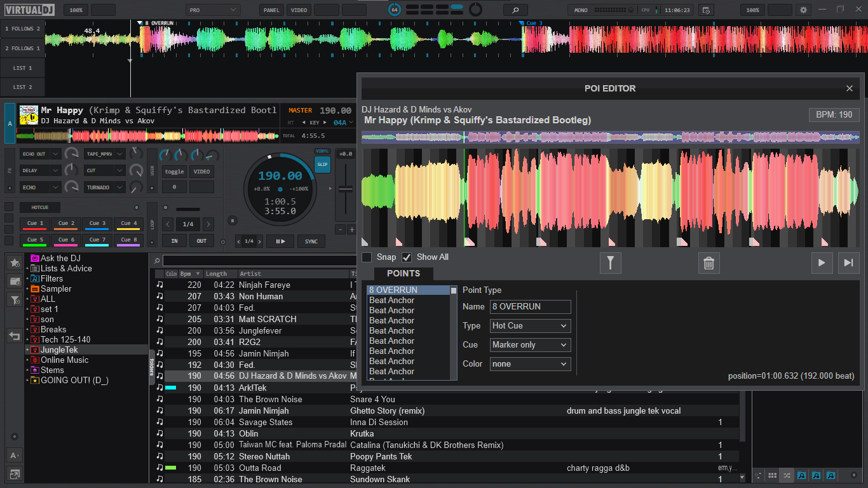Close the POI Editor dialog
Viewport: 868px width, 488px height.
[850, 88]
